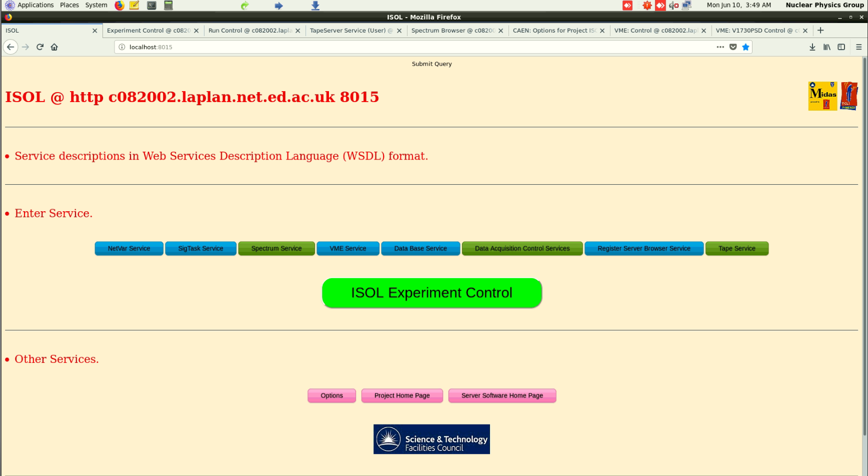This screenshot has height=476, width=868.
Task: Open the Nuclear Physics Group user menu
Action: [x=824, y=5]
